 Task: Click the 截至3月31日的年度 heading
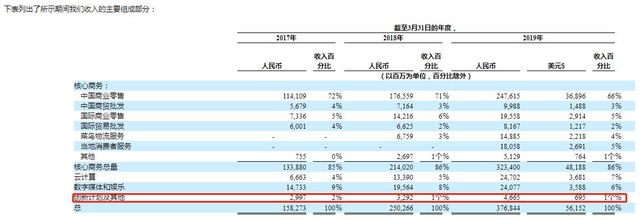click(x=426, y=28)
